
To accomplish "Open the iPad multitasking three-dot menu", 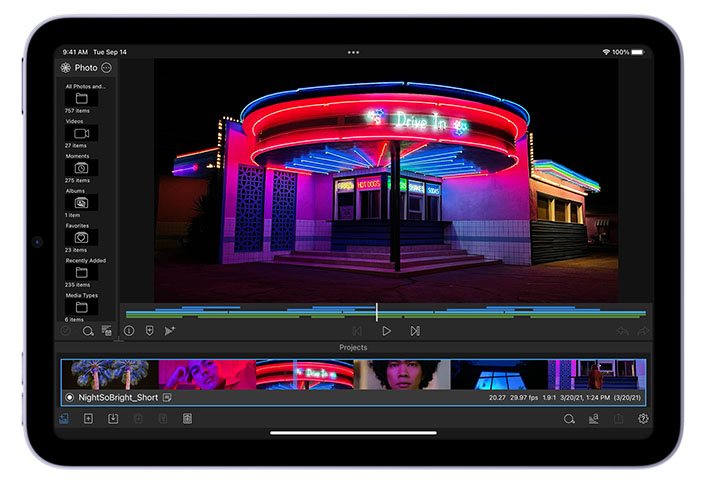I will [353, 52].
